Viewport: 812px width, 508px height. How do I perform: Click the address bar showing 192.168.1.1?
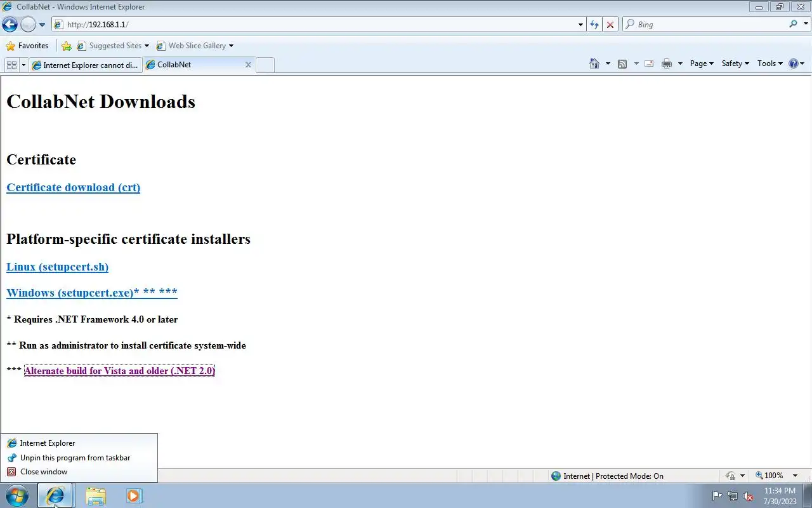tap(314, 24)
